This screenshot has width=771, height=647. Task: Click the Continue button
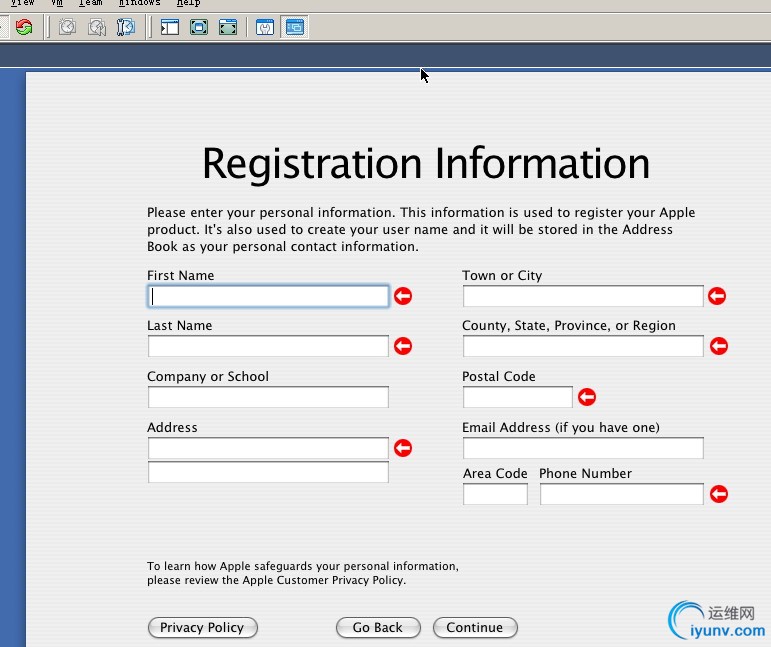(x=475, y=627)
